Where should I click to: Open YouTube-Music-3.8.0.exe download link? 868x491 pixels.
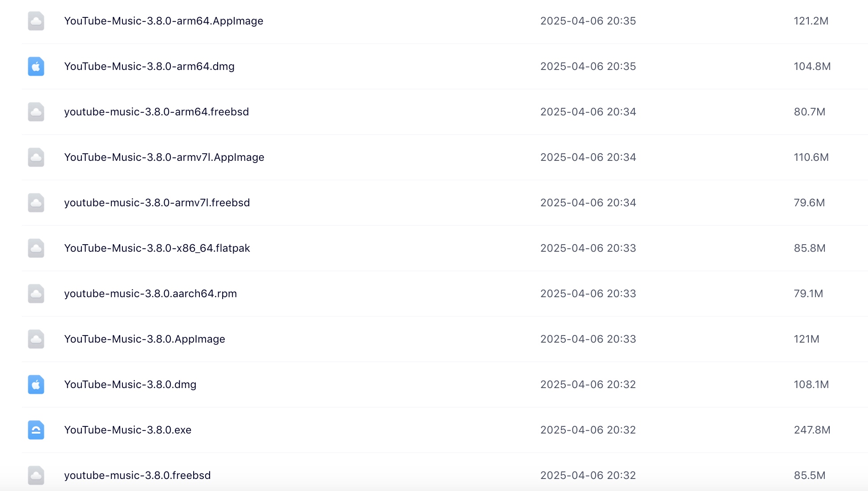(x=128, y=430)
